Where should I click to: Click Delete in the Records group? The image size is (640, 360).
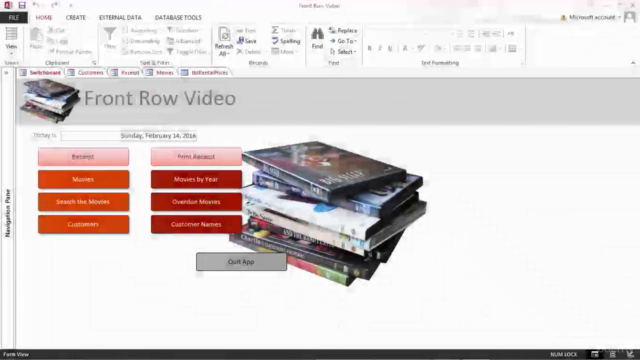tap(249, 52)
